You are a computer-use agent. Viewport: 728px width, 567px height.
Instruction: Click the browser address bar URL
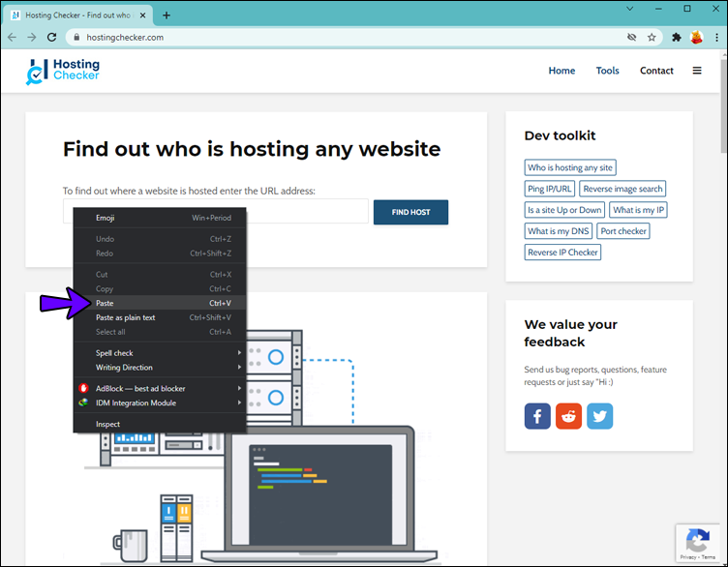[125, 38]
